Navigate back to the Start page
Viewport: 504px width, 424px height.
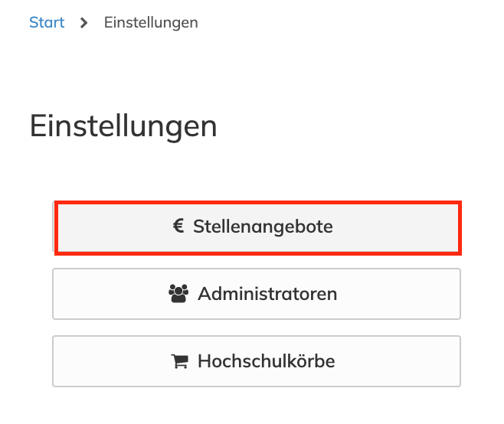(x=47, y=22)
